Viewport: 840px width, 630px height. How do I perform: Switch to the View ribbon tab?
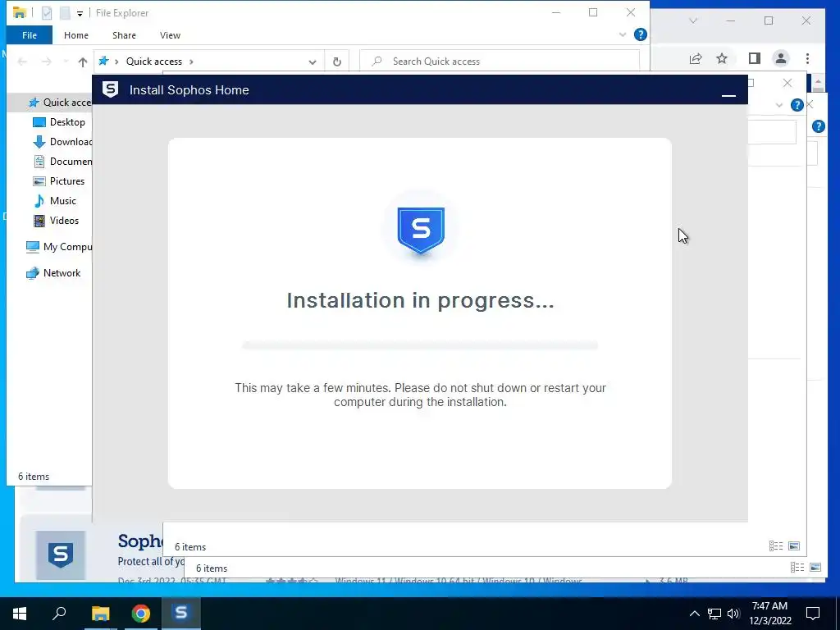tap(170, 35)
